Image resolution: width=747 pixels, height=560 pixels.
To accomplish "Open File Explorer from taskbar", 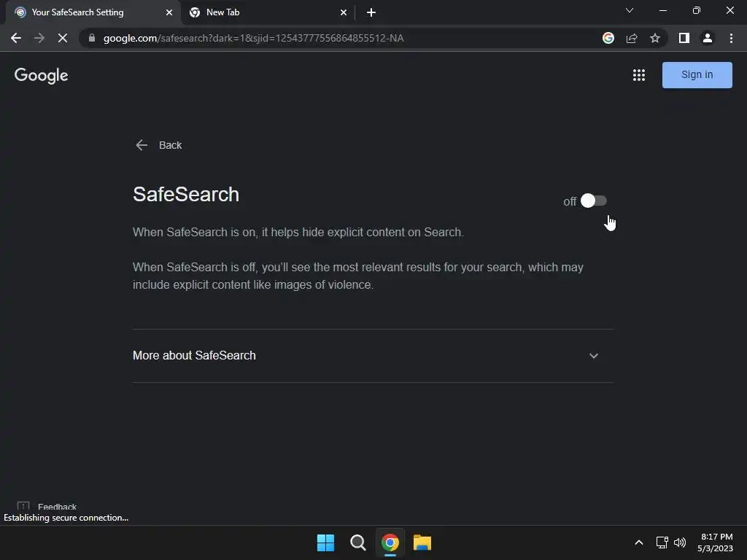I will click(422, 542).
